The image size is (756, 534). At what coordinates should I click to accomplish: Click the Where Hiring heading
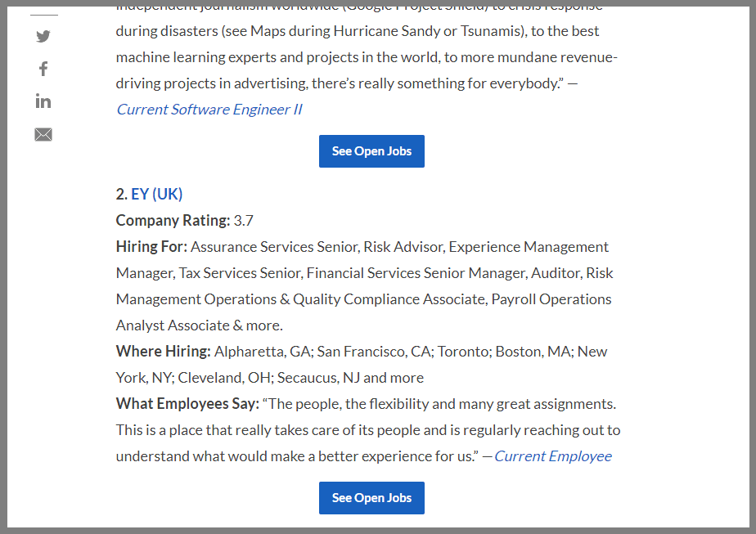tap(163, 352)
